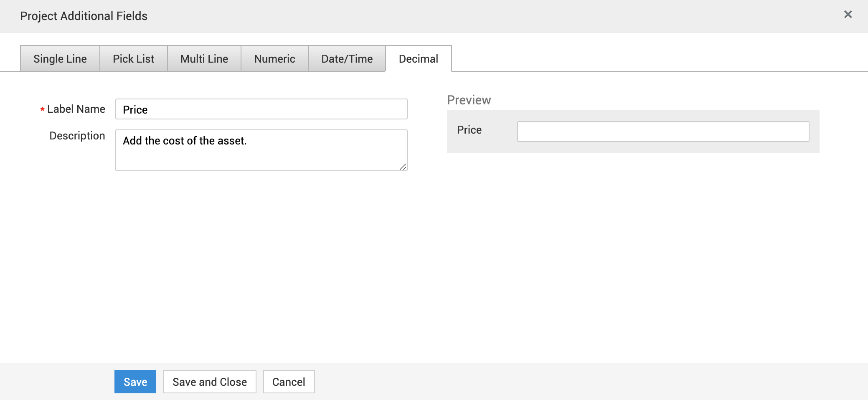The width and height of the screenshot is (868, 400).
Task: Grab the Description box resize handle
Action: 403,167
